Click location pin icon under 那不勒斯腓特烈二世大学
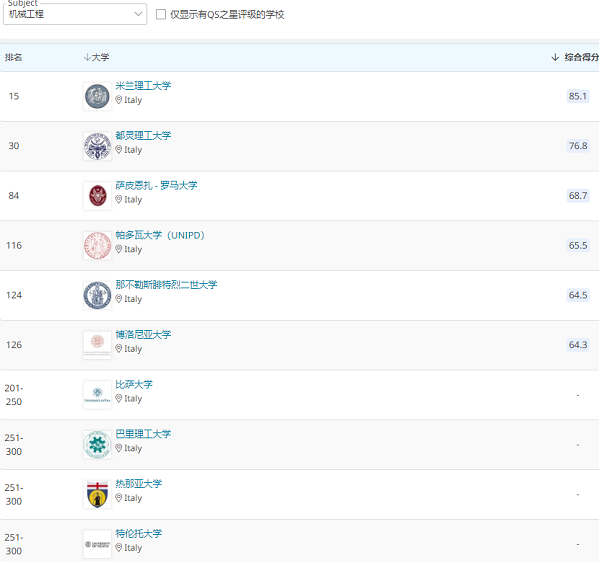599x562 pixels. [x=119, y=299]
